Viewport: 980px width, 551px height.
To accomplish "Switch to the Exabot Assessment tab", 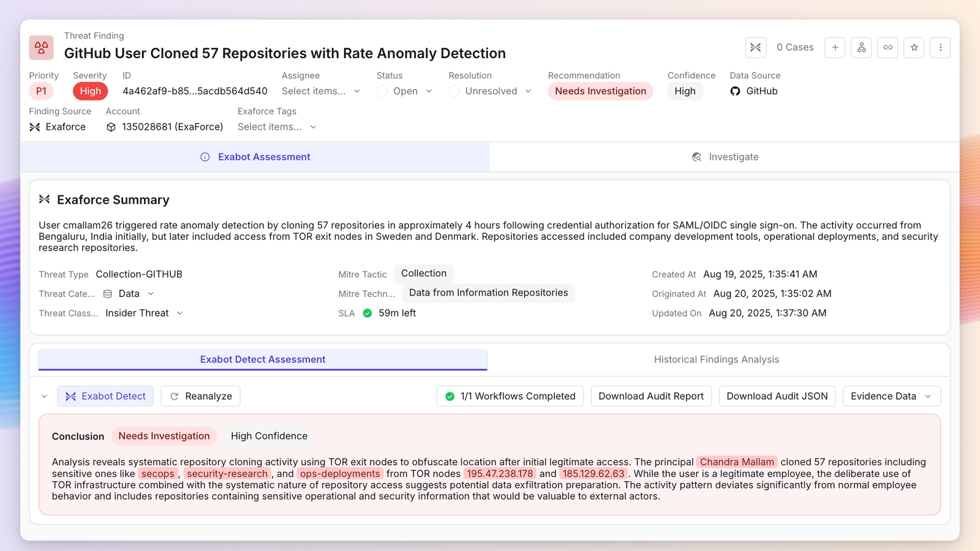I will tap(255, 157).
